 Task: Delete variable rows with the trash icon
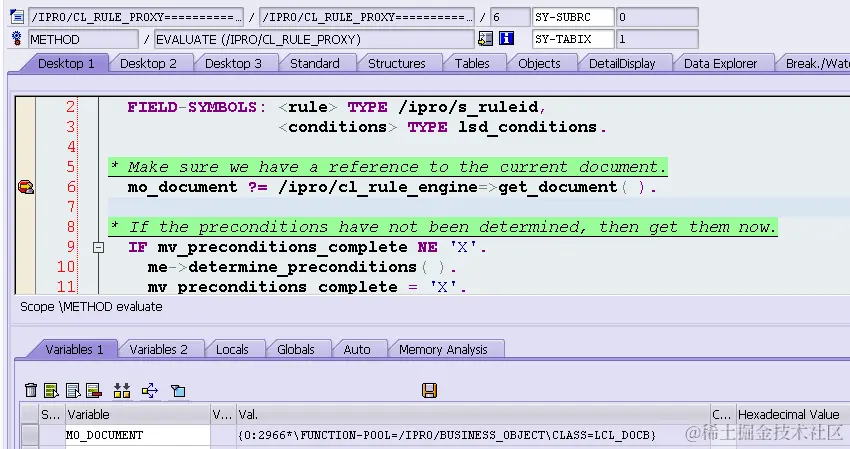tap(31, 390)
